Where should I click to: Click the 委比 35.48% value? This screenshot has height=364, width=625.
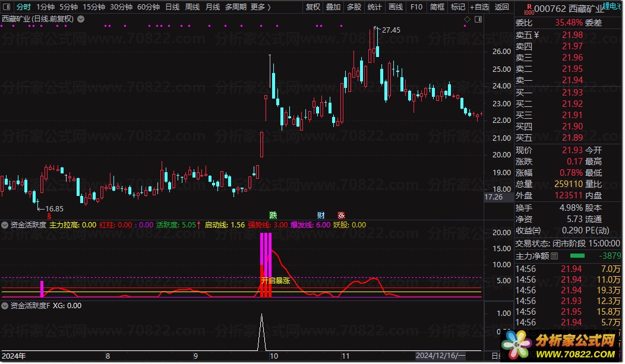pos(569,23)
